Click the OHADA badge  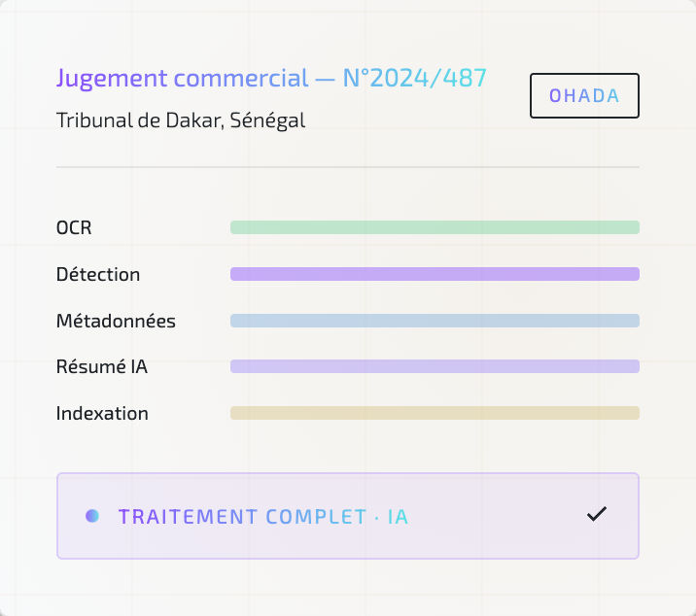(x=584, y=95)
